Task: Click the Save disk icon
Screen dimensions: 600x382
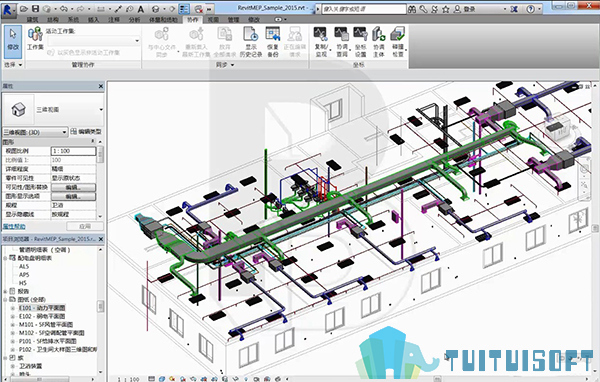Action: [35, 9]
